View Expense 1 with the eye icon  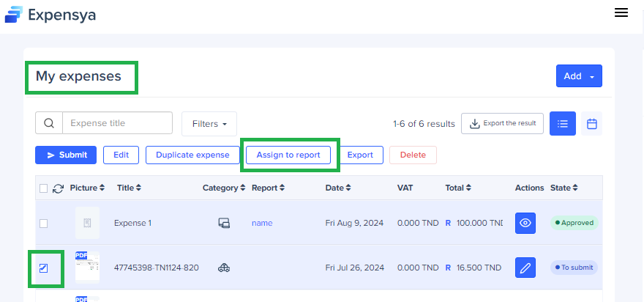tap(525, 223)
